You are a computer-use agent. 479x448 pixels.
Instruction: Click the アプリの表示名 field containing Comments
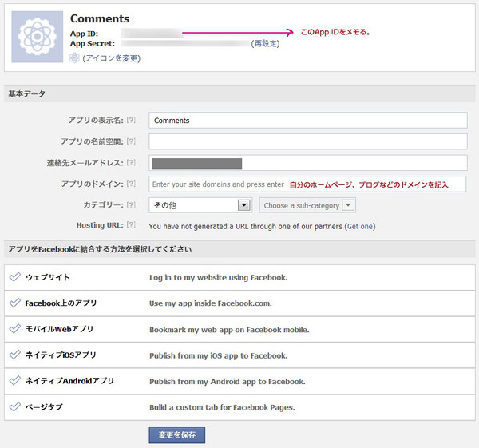pyautogui.click(x=308, y=121)
